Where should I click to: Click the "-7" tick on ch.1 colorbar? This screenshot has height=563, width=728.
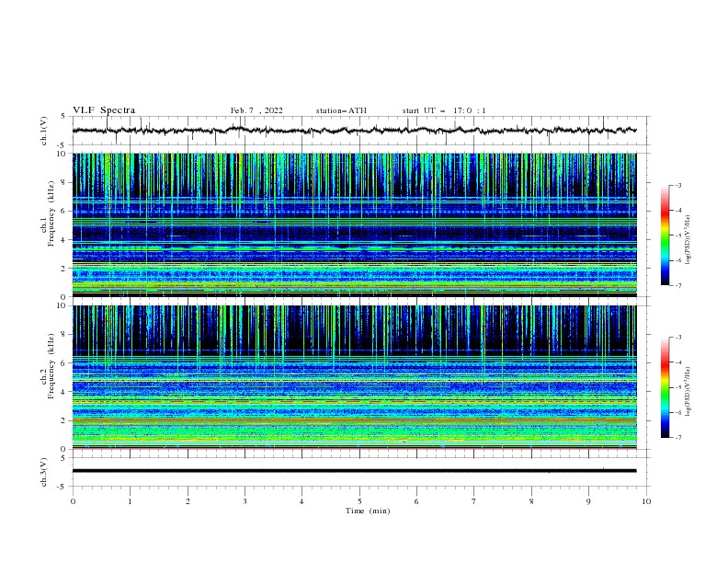[x=678, y=286]
